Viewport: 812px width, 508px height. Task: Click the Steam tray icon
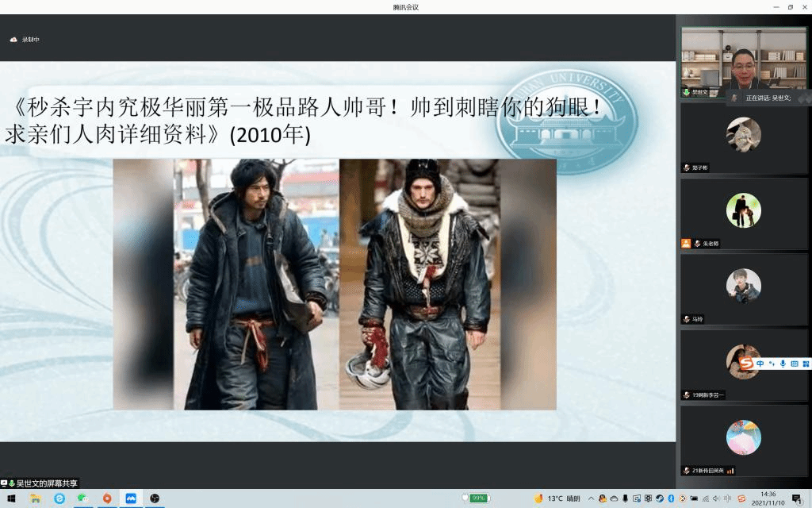point(660,498)
